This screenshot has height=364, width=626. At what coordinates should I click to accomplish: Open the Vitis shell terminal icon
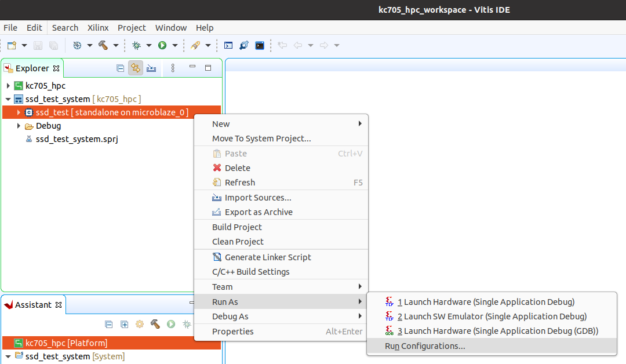pyautogui.click(x=260, y=45)
